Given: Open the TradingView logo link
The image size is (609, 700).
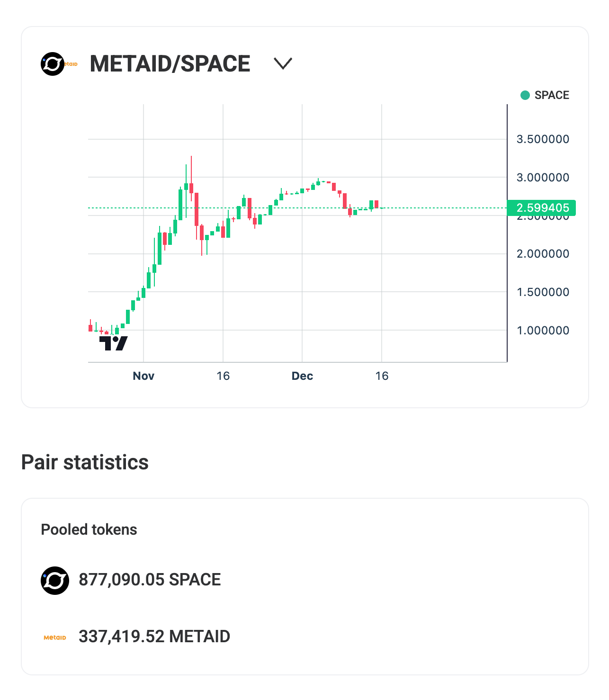Looking at the screenshot, I should [x=114, y=342].
